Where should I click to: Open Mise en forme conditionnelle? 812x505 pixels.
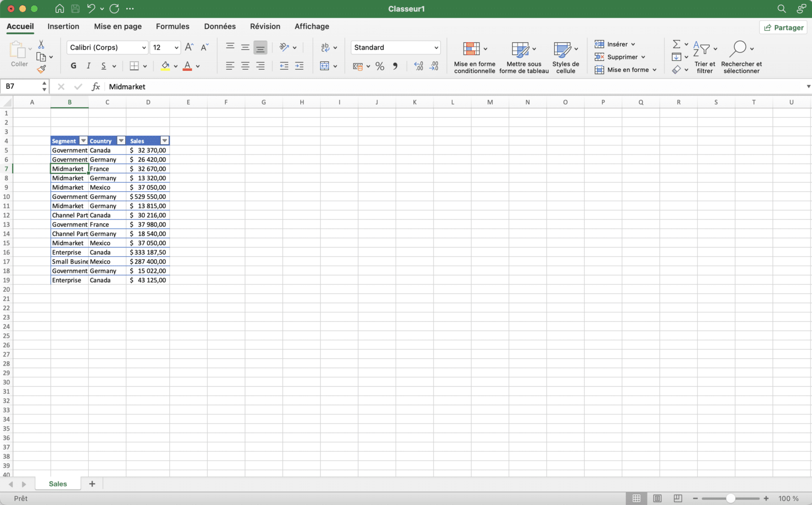(474, 57)
